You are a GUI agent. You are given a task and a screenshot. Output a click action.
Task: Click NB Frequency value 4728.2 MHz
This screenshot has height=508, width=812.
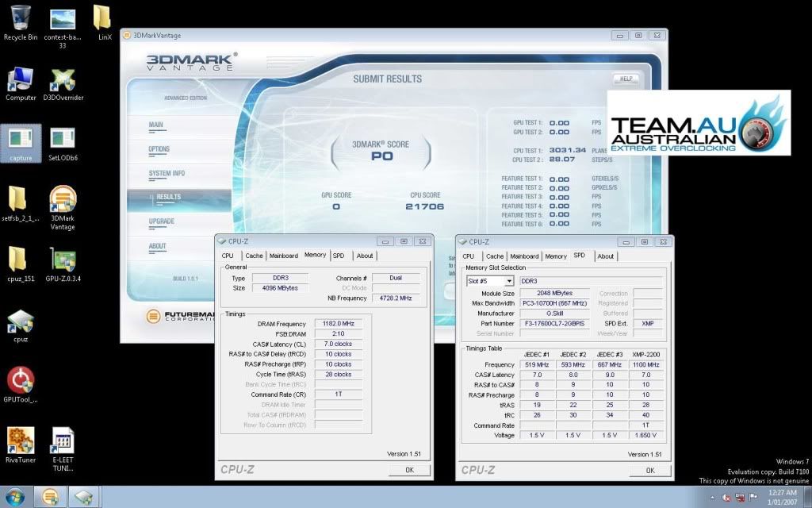[396, 298]
